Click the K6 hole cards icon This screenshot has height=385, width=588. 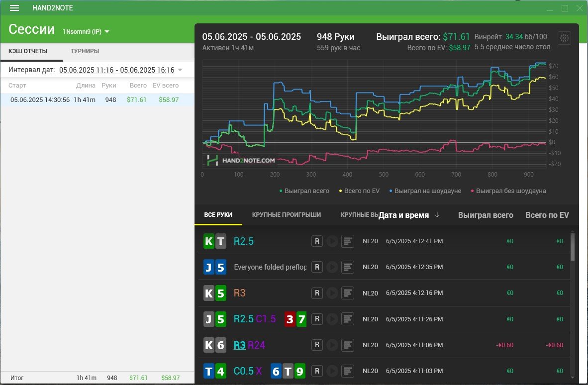point(215,345)
